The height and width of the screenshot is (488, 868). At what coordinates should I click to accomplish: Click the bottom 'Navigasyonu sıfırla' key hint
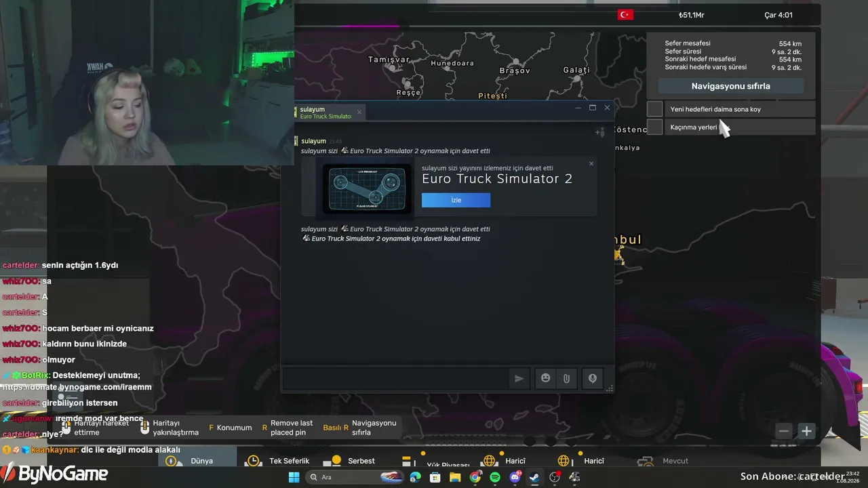point(360,428)
